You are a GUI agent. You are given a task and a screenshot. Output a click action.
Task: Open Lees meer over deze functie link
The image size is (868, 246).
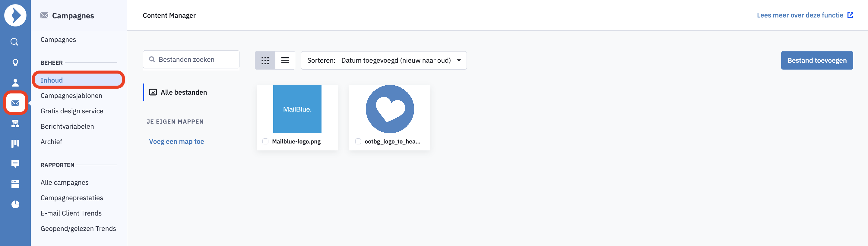coord(805,15)
